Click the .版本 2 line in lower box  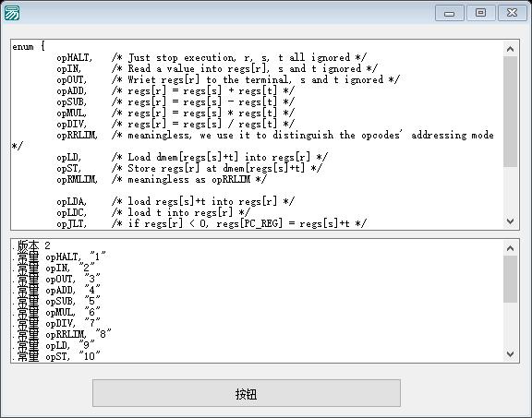[30, 245]
